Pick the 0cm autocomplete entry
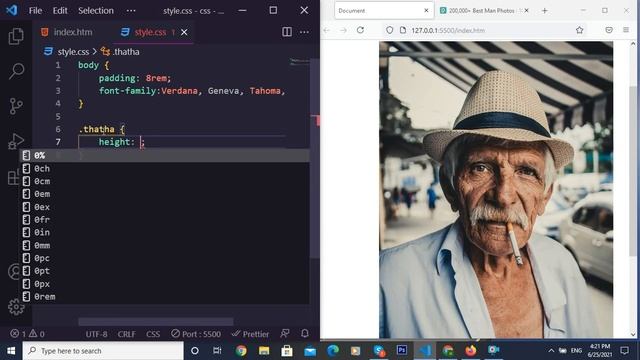Viewport: 640px width, 360px height. 165,181
